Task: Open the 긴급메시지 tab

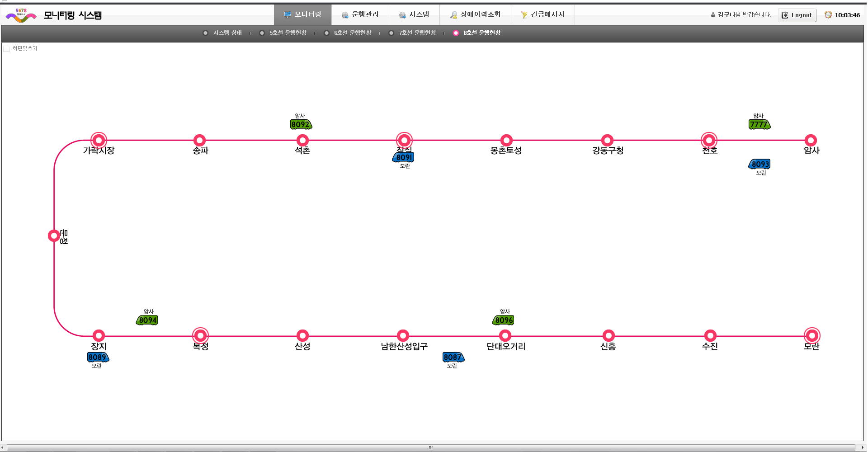Action: point(542,14)
